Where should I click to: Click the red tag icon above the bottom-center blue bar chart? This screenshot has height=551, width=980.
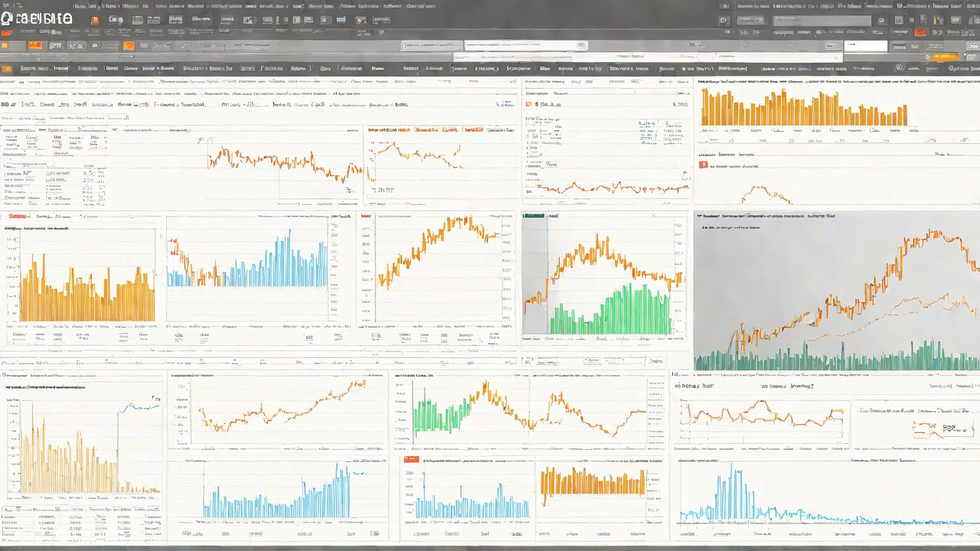(411, 460)
